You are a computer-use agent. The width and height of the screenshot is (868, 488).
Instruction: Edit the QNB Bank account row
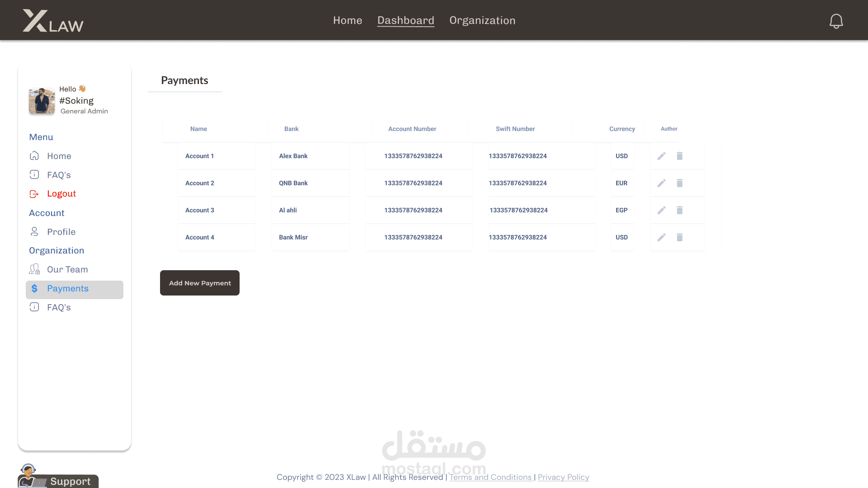[x=661, y=183]
